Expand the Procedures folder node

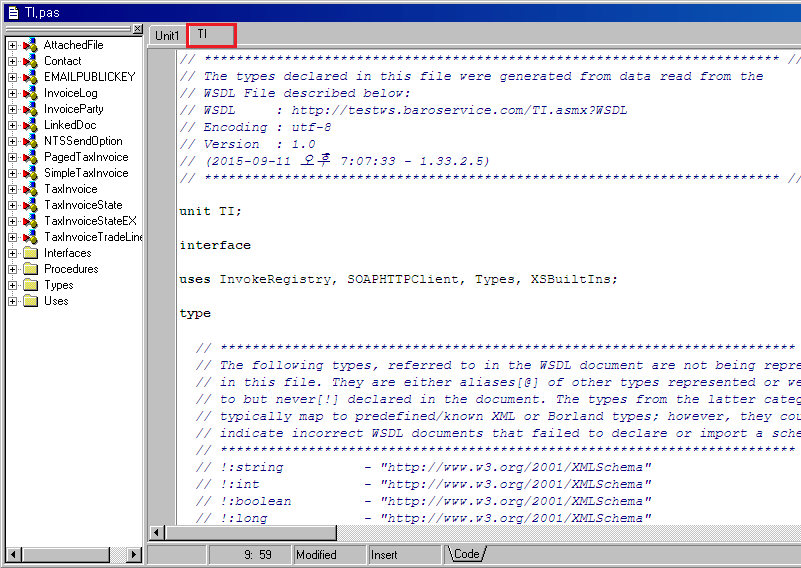pyautogui.click(x=12, y=269)
